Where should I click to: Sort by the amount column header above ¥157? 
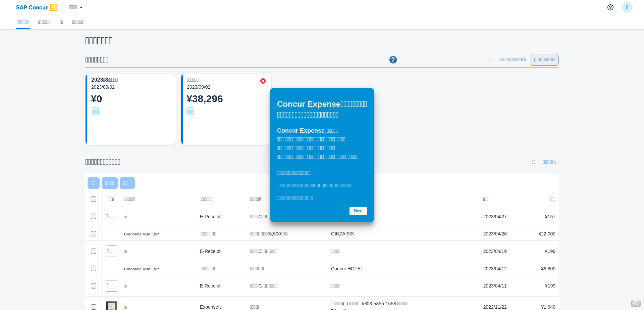553,199
